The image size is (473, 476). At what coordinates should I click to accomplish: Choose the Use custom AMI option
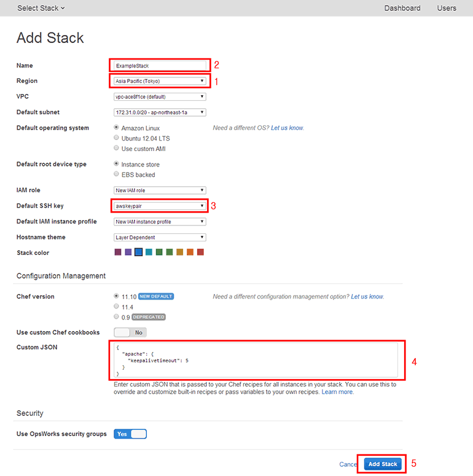coord(116,149)
